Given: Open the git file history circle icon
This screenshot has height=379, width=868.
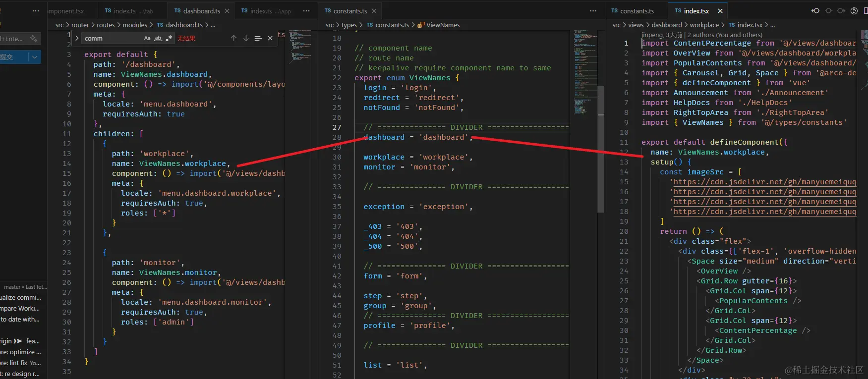Looking at the screenshot, I should pos(854,11).
